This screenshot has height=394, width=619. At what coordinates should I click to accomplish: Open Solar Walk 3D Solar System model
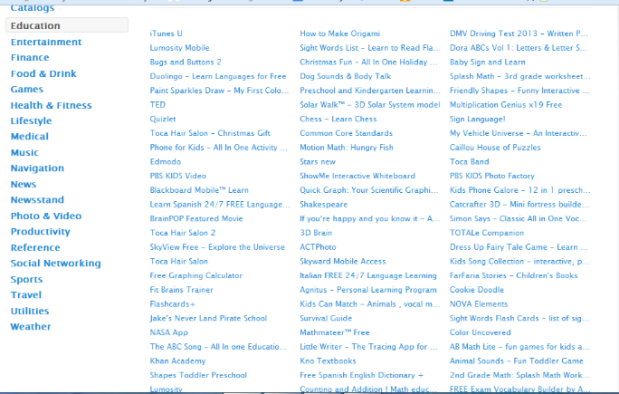370,105
